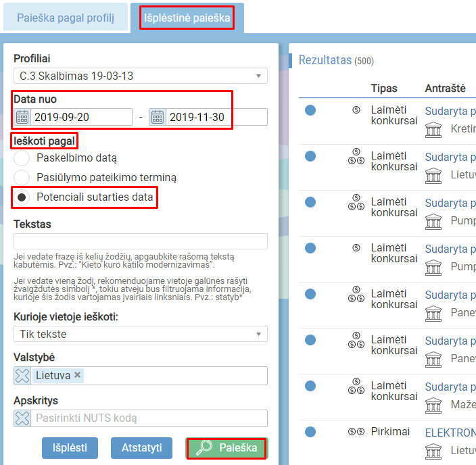Switch to Išplėstinė paieška tab
This screenshot has height=465, width=476.
tap(187, 19)
